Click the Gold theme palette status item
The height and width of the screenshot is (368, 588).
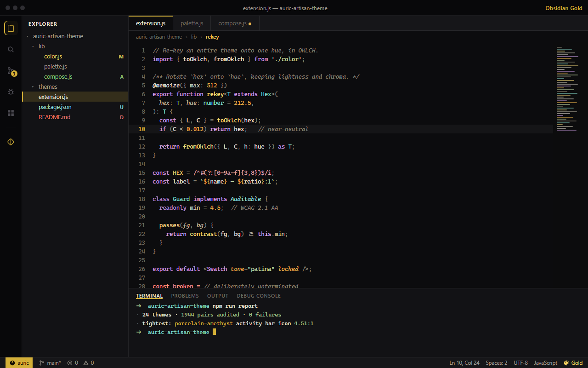click(x=573, y=363)
